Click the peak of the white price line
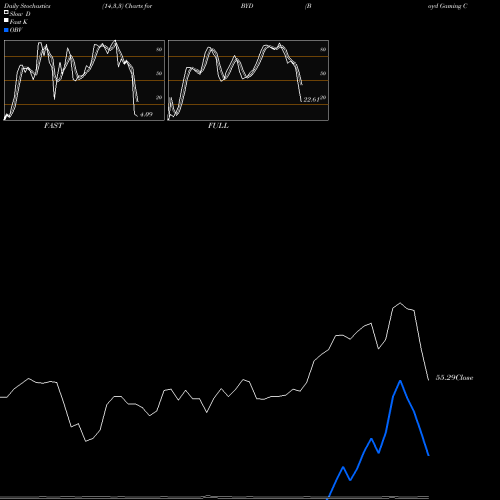Viewport: 500px width, 500px height. (x=400, y=303)
